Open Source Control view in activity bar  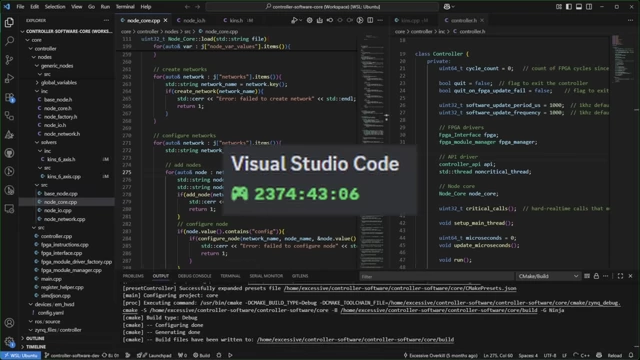pyautogui.click(x=9, y=60)
